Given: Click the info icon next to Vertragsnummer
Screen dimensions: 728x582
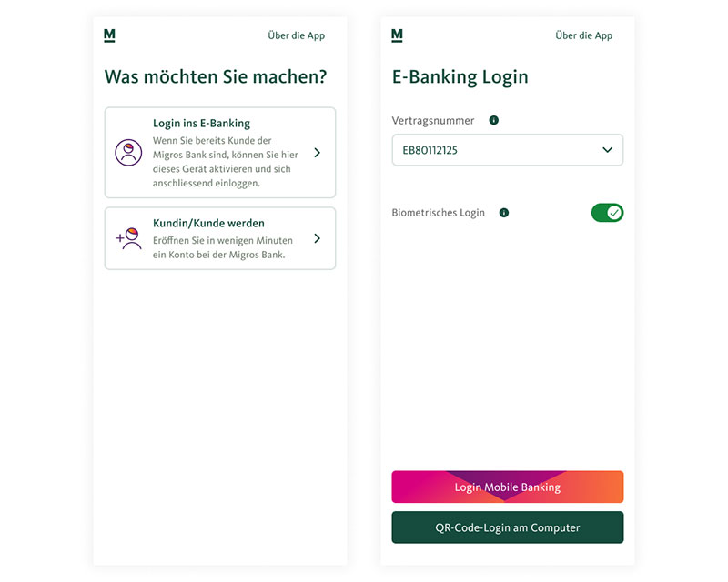Looking at the screenshot, I should point(494,121).
